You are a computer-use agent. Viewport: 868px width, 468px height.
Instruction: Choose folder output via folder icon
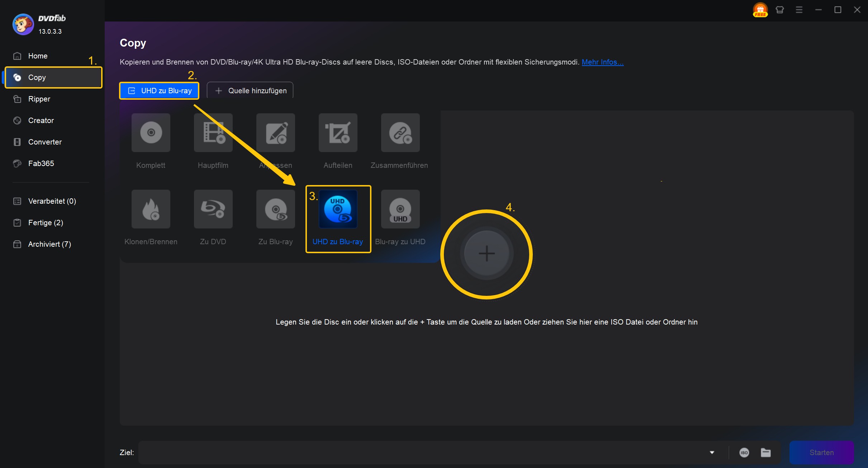click(x=765, y=453)
